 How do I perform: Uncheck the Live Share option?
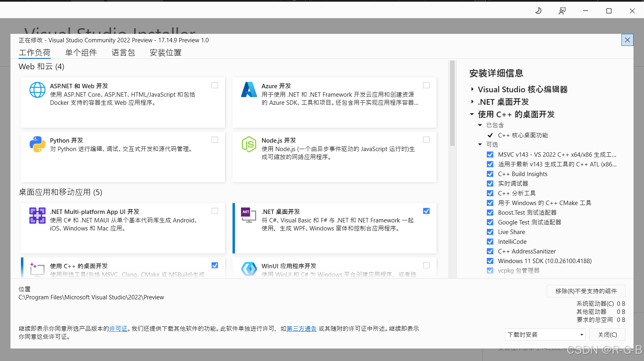point(490,232)
